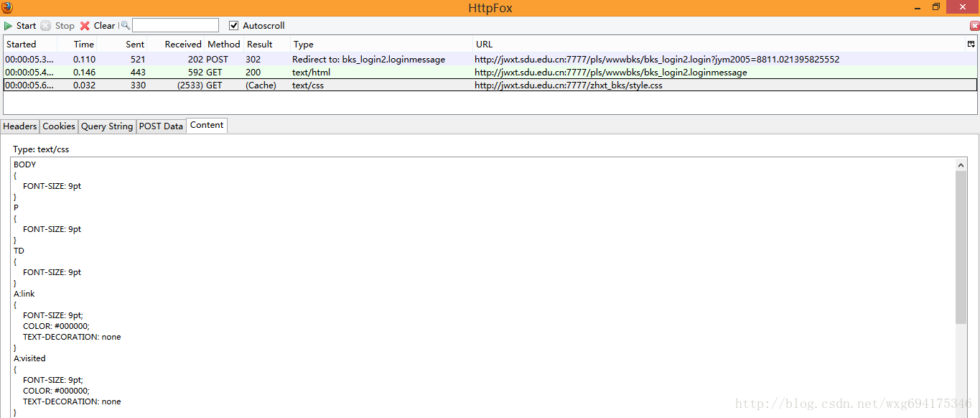Click the style.css URL cell
Image resolution: width=980 pixels, height=418 pixels.
[x=569, y=85]
